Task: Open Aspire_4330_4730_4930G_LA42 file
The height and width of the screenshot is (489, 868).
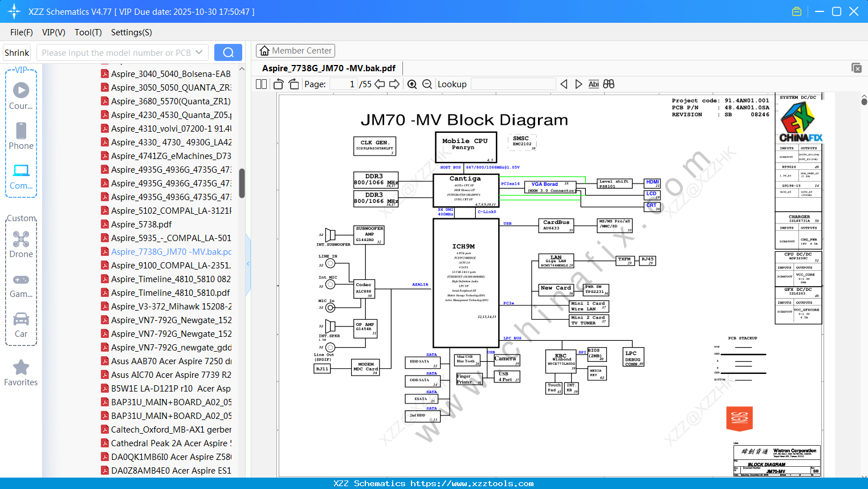Action: (171, 142)
